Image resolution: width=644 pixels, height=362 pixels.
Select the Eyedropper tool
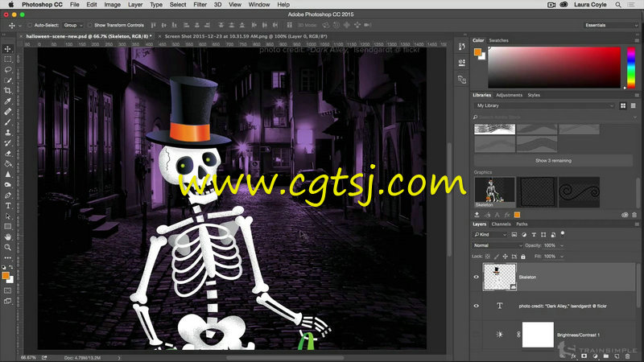[x=8, y=101]
